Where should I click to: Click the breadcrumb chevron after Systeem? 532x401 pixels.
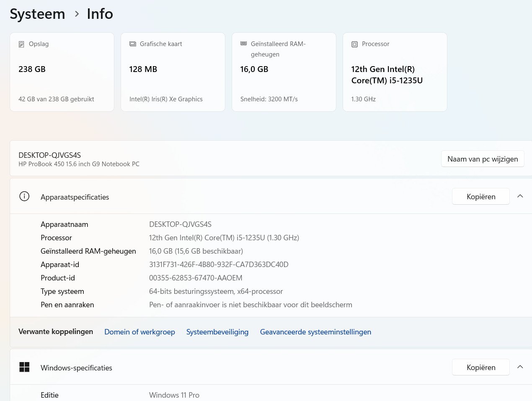(77, 14)
